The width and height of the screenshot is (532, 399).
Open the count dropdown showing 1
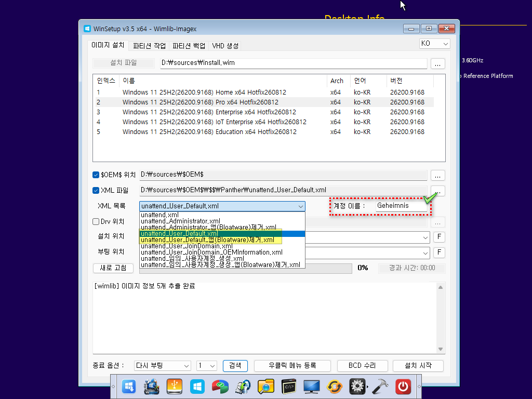tap(207, 366)
